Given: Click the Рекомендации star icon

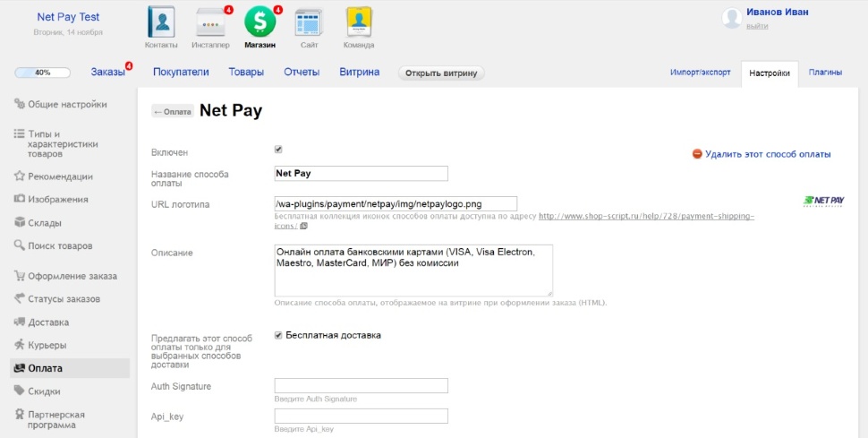Looking at the screenshot, I should 20,176.
